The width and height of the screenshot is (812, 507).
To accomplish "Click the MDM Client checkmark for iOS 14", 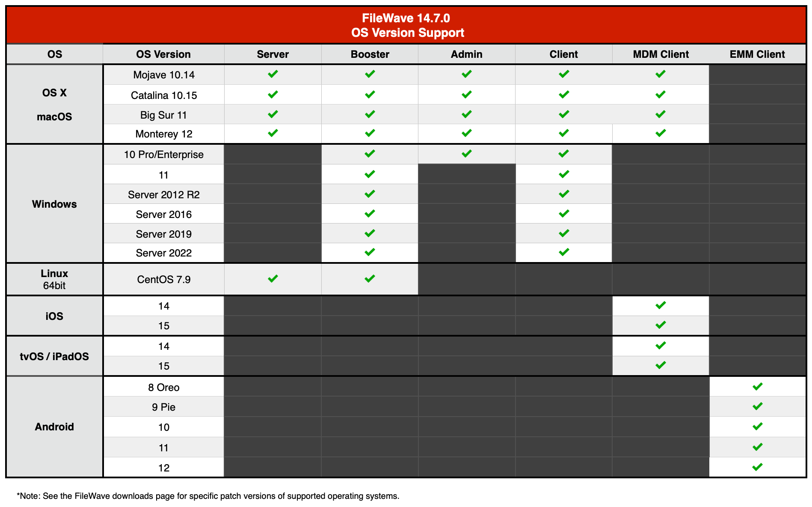I will click(x=661, y=305).
